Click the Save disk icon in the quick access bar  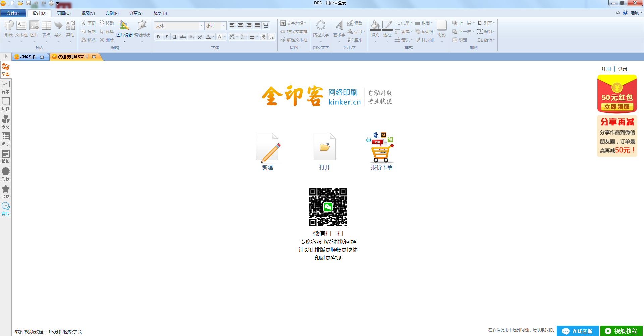(x=28, y=3)
